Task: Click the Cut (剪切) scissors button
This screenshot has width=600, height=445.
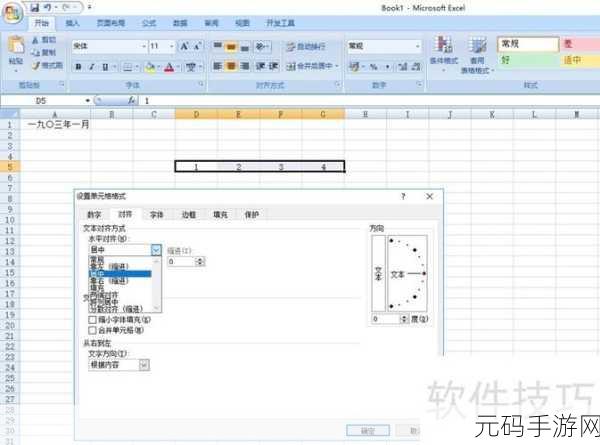Action: [x=44, y=40]
